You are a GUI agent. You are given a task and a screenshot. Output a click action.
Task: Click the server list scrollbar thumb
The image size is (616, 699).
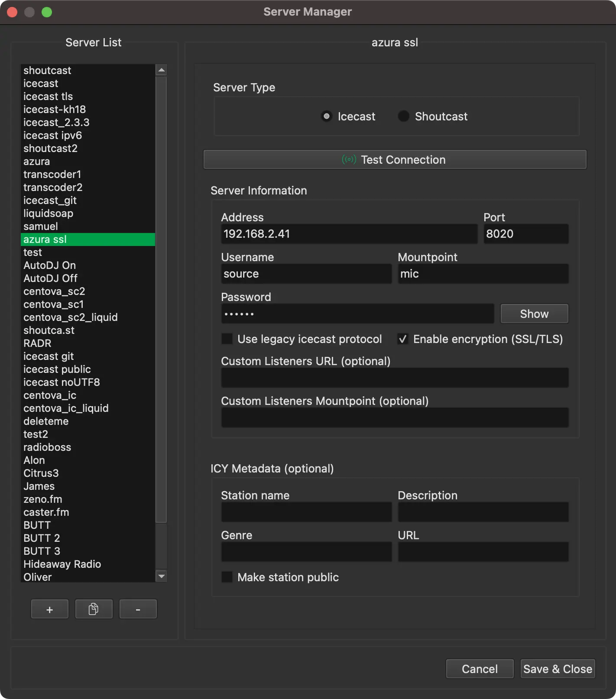(x=161, y=299)
